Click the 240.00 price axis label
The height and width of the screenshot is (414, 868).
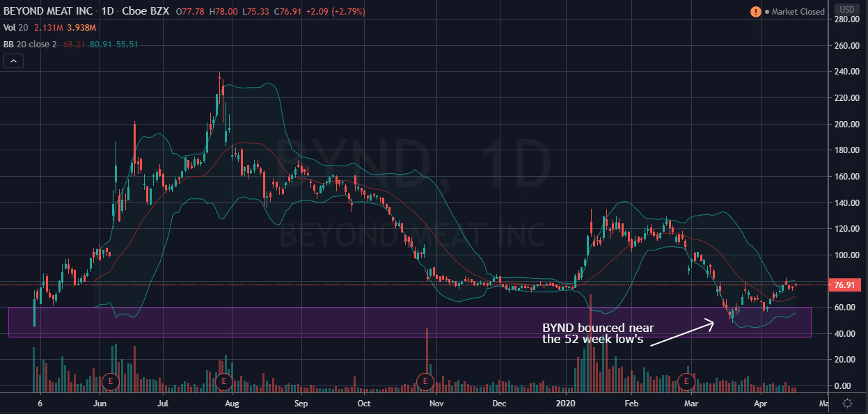click(848, 72)
